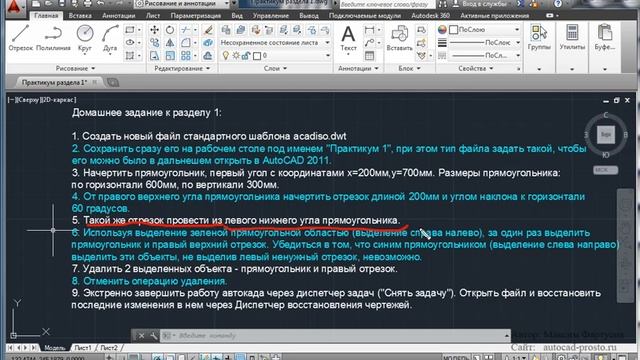
Task: Click the keyword search field
Action: [x=386, y=4]
